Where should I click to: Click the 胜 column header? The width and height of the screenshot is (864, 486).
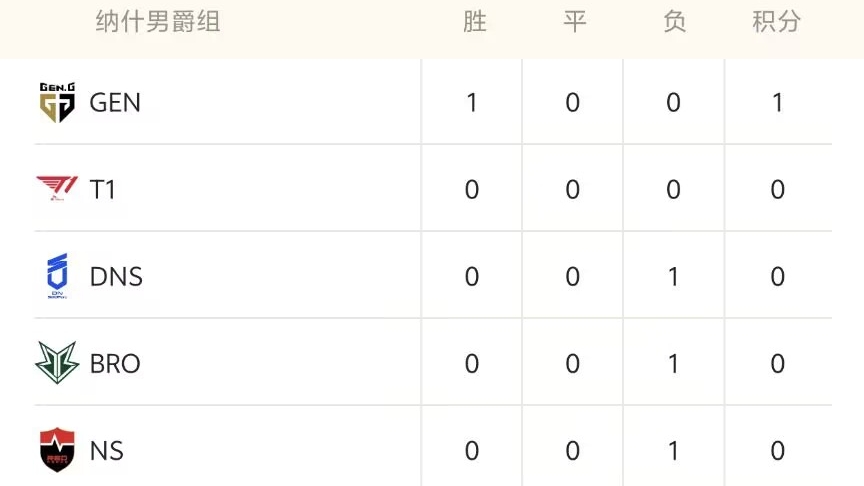tap(474, 22)
